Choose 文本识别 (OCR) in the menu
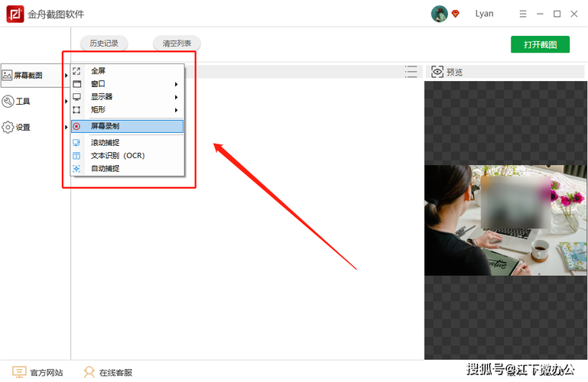Image resolution: width=588 pixels, height=382 pixels. [x=128, y=155]
